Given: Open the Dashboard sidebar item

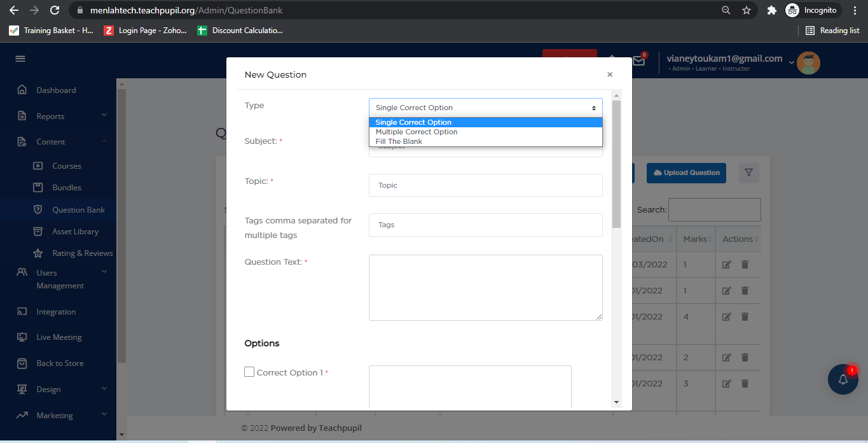Looking at the screenshot, I should point(56,90).
